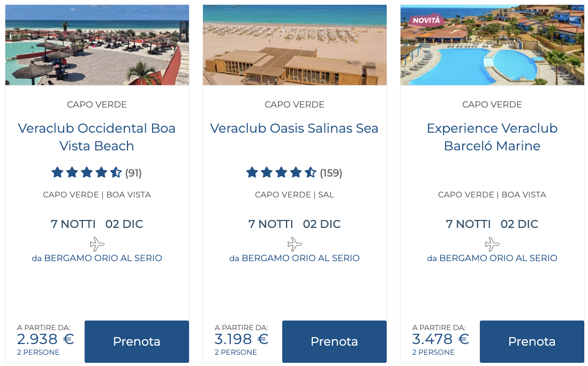View the Oasis Salinas Sea beach photo
The height and width of the screenshot is (366, 588).
tap(295, 45)
